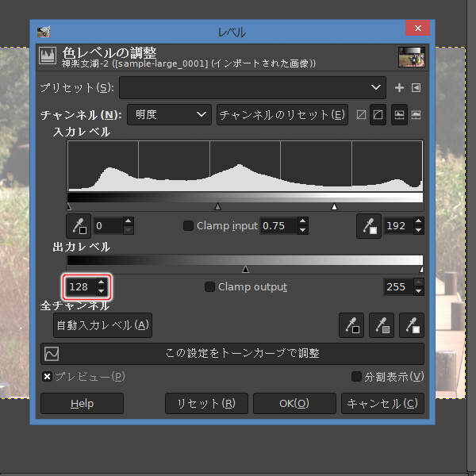
Task: Click low input value field 0
Action: coord(109,226)
